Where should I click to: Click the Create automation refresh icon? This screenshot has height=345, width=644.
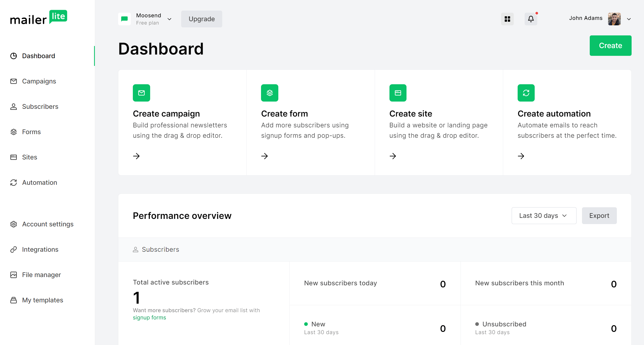click(526, 93)
